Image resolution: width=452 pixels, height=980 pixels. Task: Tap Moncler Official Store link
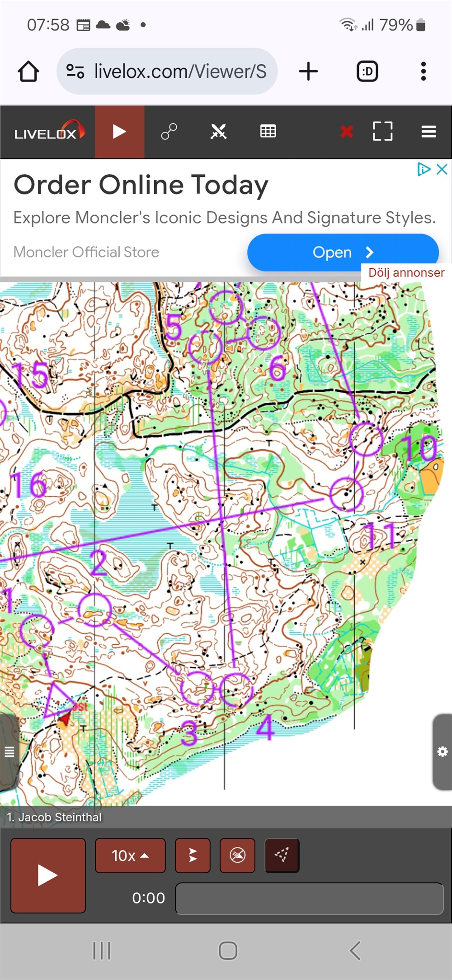[86, 252]
